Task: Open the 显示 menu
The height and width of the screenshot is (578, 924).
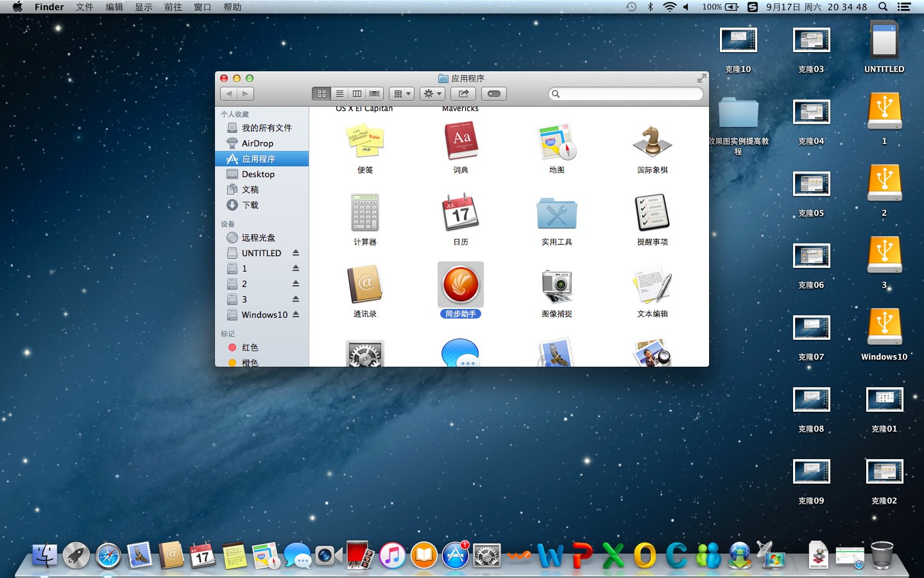Action: click(x=144, y=7)
